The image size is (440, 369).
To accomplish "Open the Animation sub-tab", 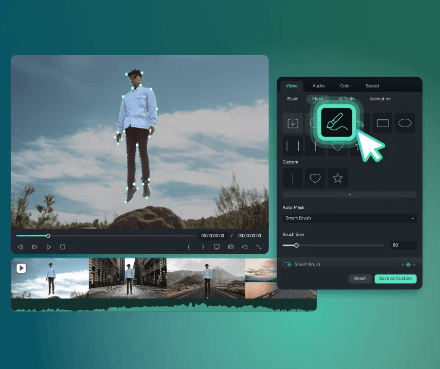I will [x=380, y=99].
